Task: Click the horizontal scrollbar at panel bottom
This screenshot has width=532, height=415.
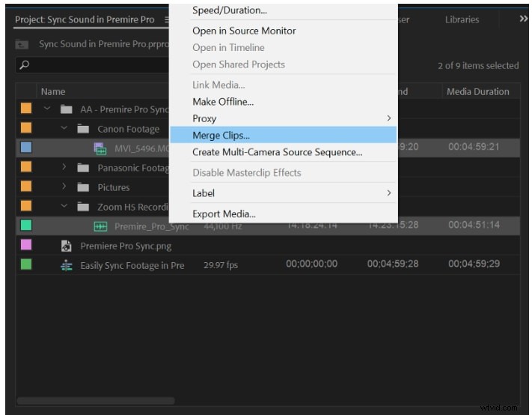Action: (96, 401)
